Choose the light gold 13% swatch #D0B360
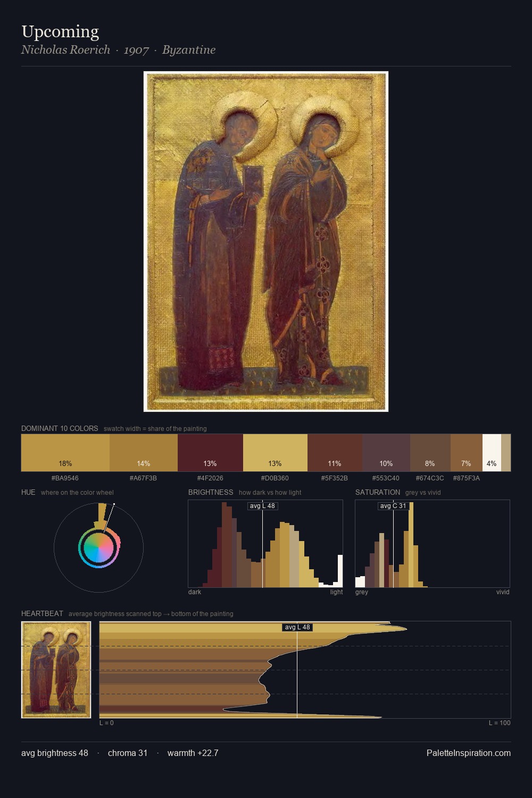Screen dimensions: 532x798 click(x=275, y=453)
